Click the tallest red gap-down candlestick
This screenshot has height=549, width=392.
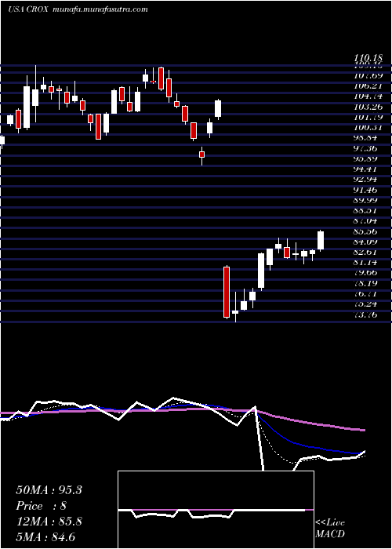[227, 292]
